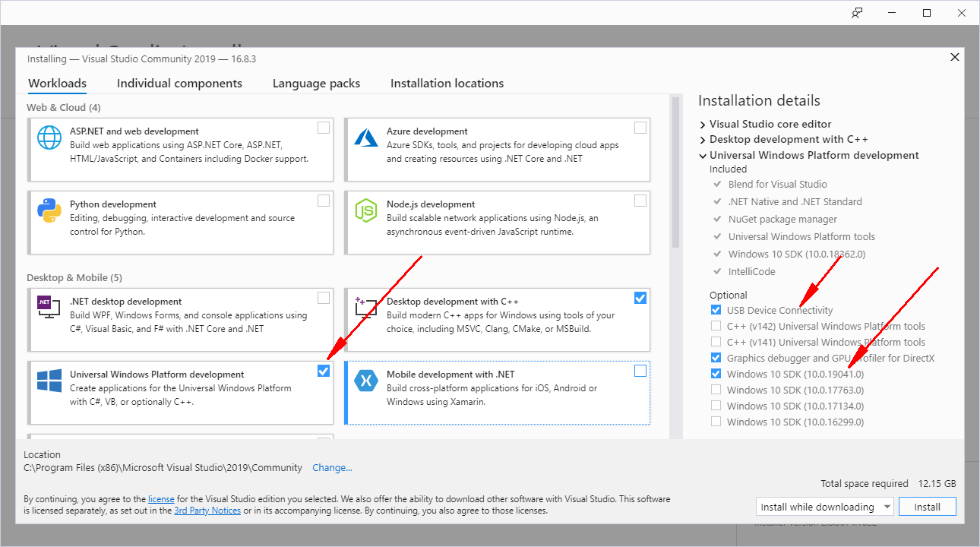Click the Web & Cloud (4) heading
Viewport: 980px width, 547px height.
63,107
